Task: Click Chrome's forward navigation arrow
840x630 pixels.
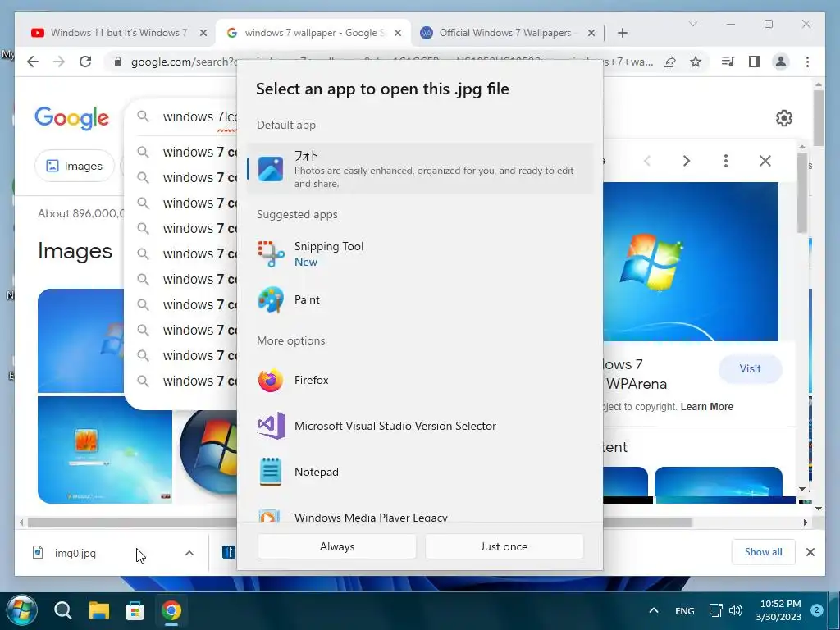Action: [59, 62]
